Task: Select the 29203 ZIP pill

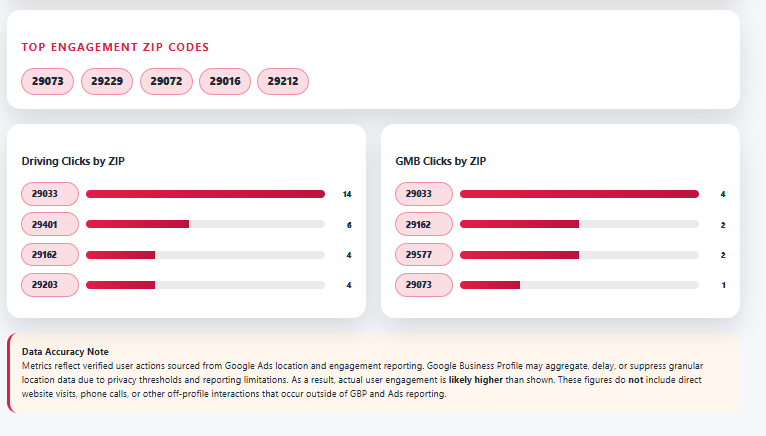Action: 51,285
